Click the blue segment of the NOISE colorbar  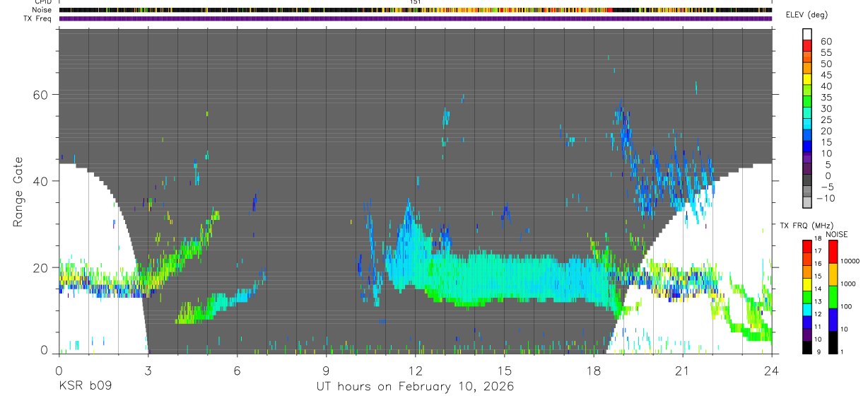[x=833, y=320]
